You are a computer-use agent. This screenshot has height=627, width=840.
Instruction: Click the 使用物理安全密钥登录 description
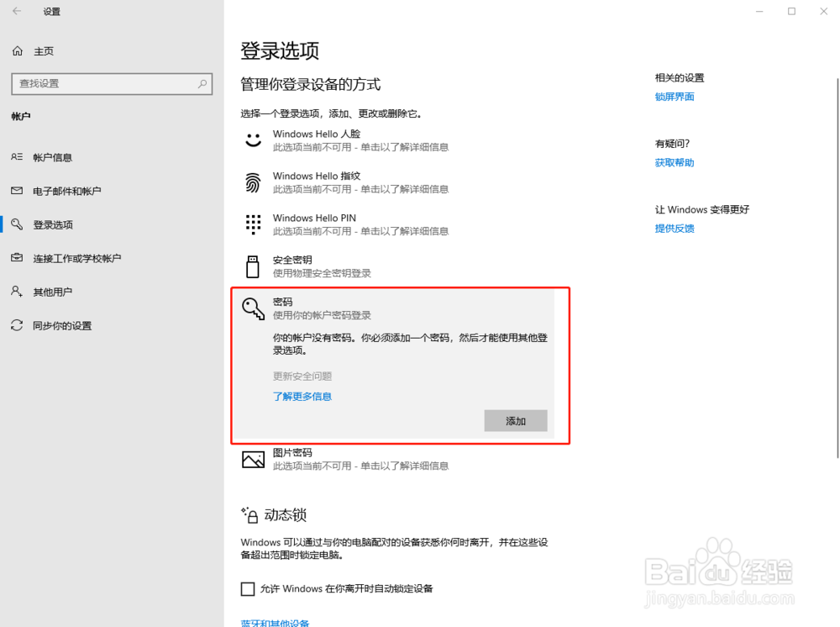tap(322, 273)
